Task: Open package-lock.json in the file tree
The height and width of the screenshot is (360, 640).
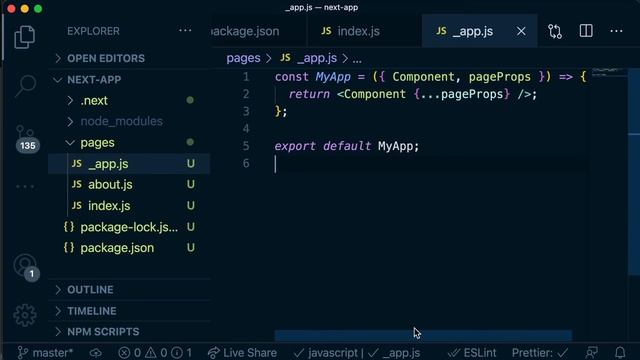Action: 129,227
